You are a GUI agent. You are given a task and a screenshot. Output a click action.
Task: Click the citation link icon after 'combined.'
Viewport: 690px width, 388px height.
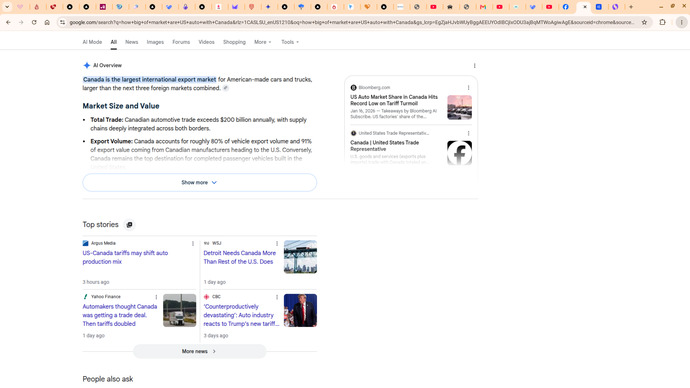[225, 88]
